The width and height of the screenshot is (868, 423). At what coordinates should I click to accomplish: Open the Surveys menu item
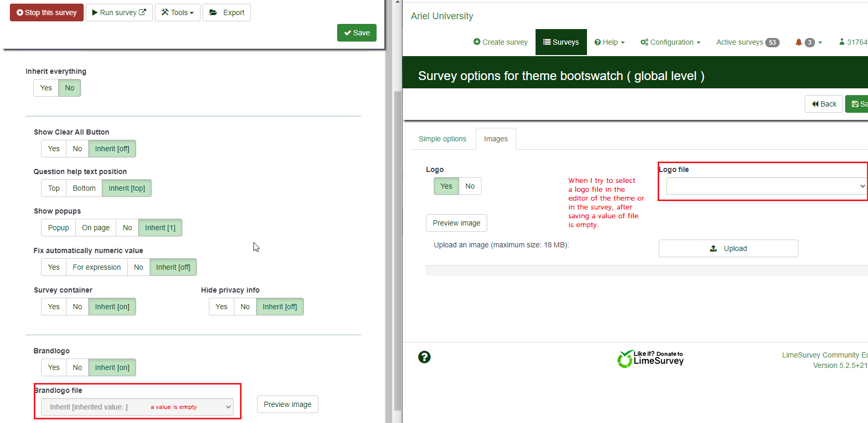561,42
